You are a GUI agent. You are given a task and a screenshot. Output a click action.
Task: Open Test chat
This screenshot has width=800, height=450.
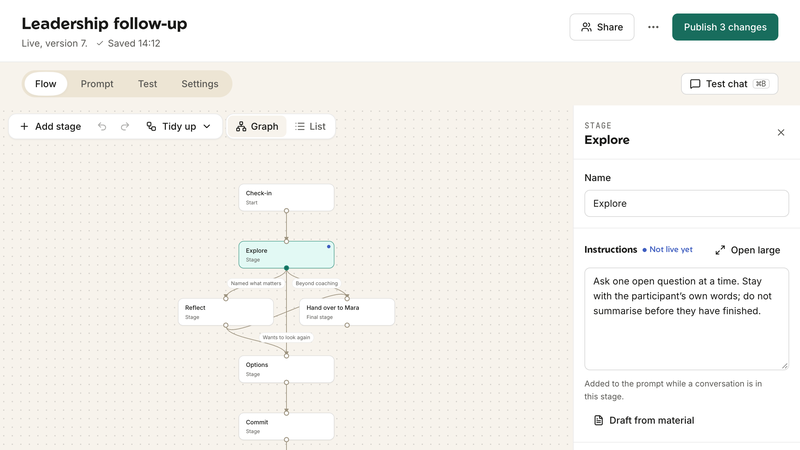pyautogui.click(x=729, y=84)
